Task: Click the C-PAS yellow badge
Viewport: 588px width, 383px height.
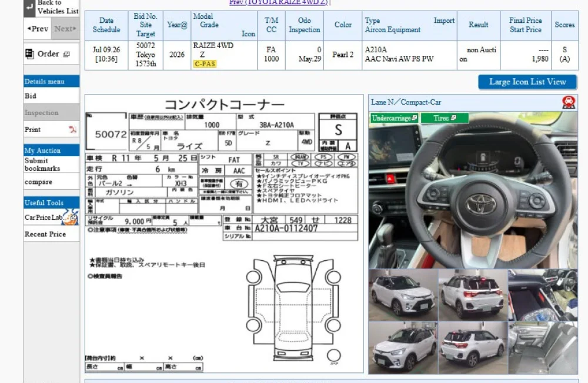Action: tap(205, 63)
